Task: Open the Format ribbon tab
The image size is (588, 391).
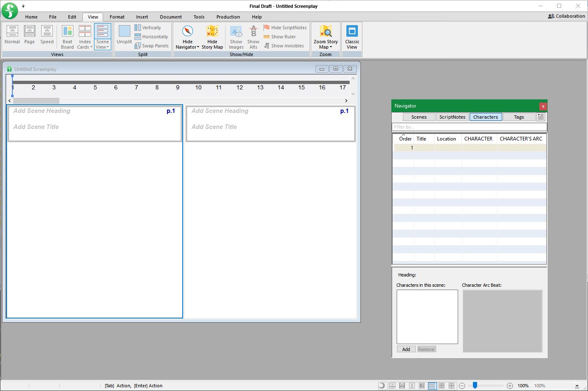Action: (x=117, y=17)
